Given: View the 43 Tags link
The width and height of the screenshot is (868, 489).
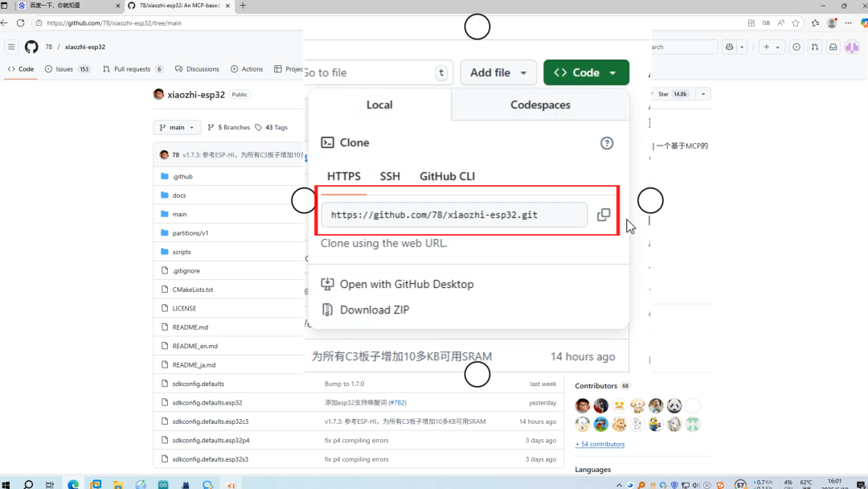Looking at the screenshot, I should (272, 127).
